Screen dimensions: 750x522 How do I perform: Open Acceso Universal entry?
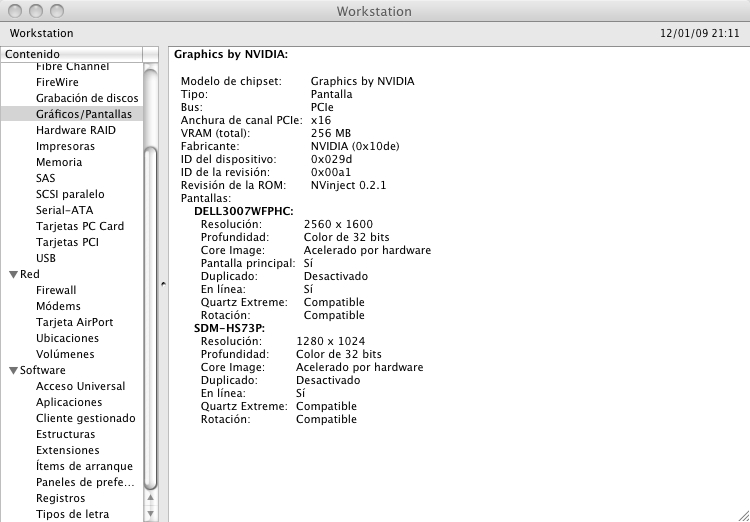(80, 386)
